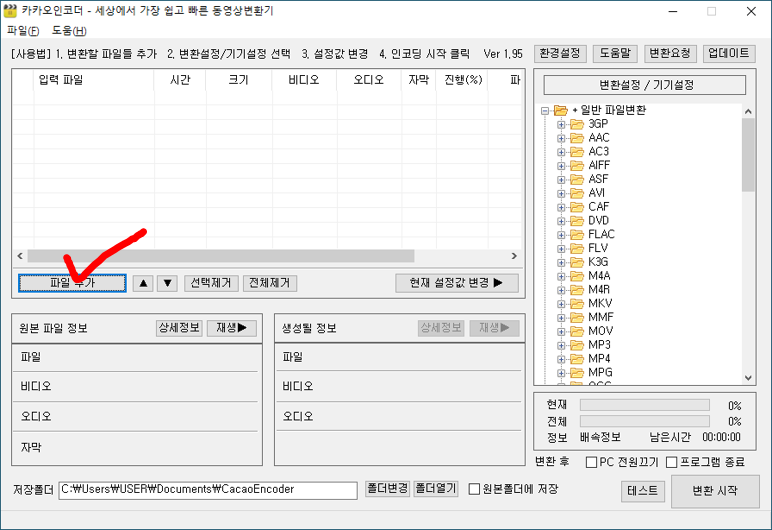Select the MPG folder icon
The image size is (772, 530).
click(x=577, y=372)
